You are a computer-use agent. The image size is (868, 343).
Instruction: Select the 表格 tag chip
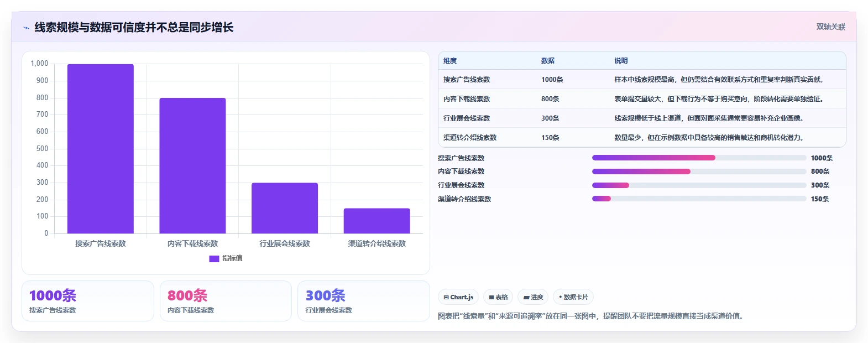[498, 297]
